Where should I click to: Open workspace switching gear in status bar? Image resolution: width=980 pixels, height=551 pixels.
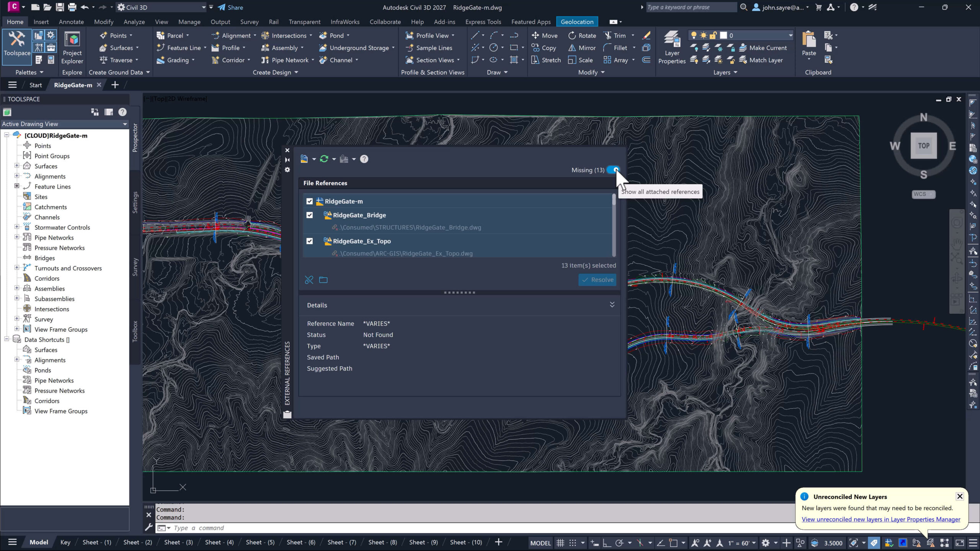coord(765,543)
